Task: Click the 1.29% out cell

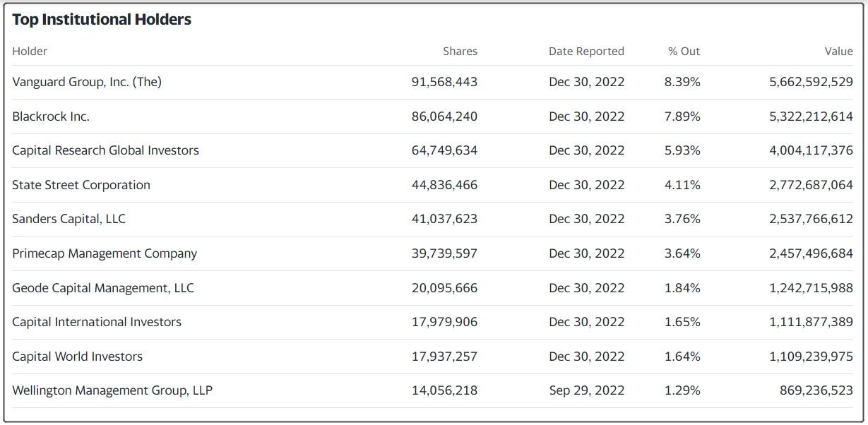Action: 682,390
